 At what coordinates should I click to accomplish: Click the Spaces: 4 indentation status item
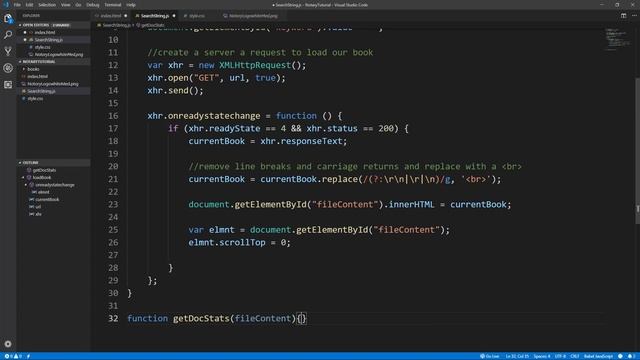pyautogui.click(x=542, y=356)
